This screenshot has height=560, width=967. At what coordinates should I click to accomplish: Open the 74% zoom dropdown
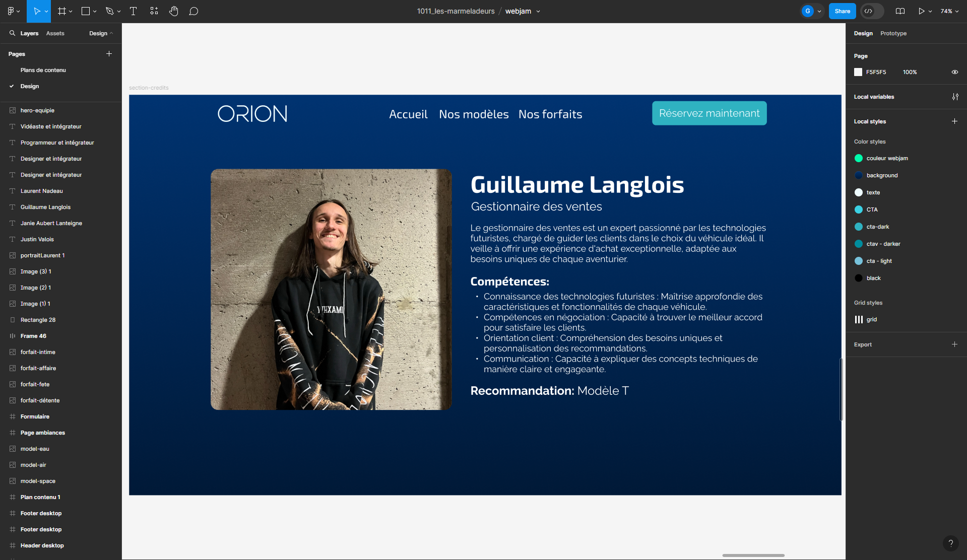coord(949,11)
